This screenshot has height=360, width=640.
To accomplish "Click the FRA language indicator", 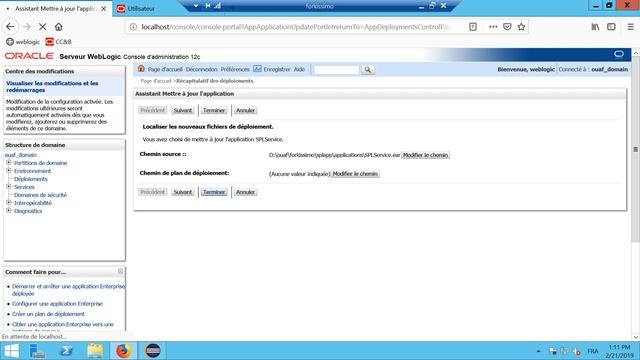I will [x=593, y=351].
